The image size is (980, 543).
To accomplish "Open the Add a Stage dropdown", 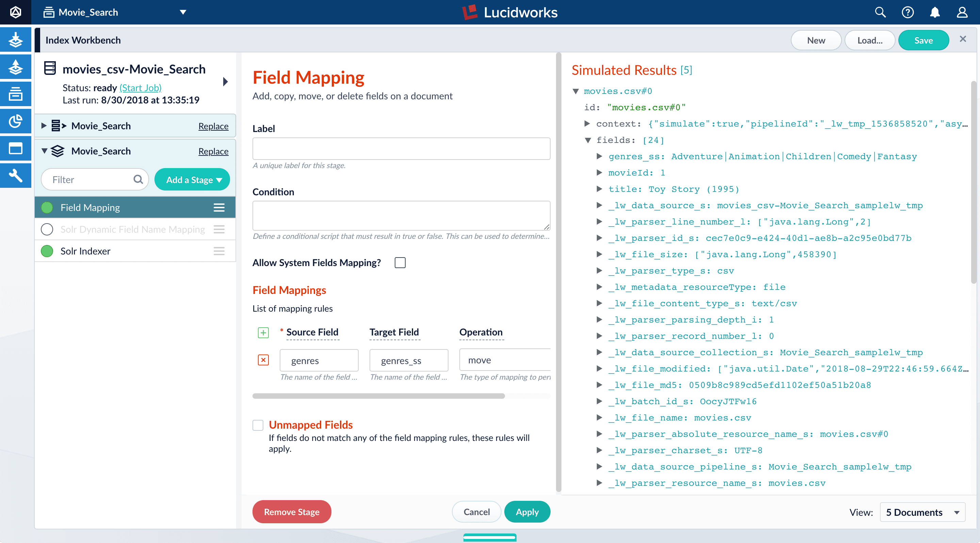I will tap(192, 180).
